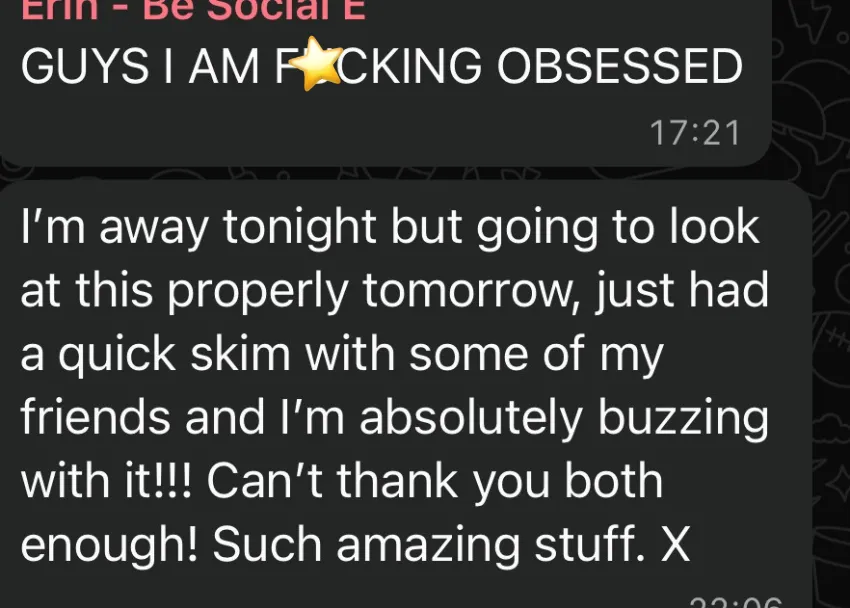Click the word GUYS in the first message
This screenshot has width=850, height=608.
tap(85, 66)
